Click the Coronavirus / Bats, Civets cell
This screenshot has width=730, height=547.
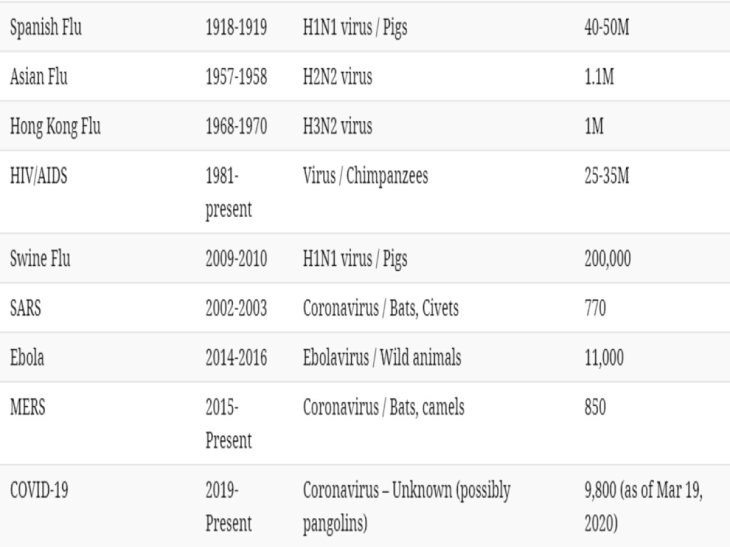(381, 308)
